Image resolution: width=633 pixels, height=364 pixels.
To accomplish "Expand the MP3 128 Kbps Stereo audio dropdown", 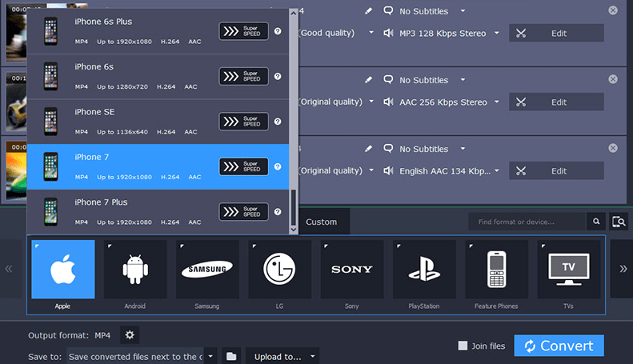I will 497,33.
